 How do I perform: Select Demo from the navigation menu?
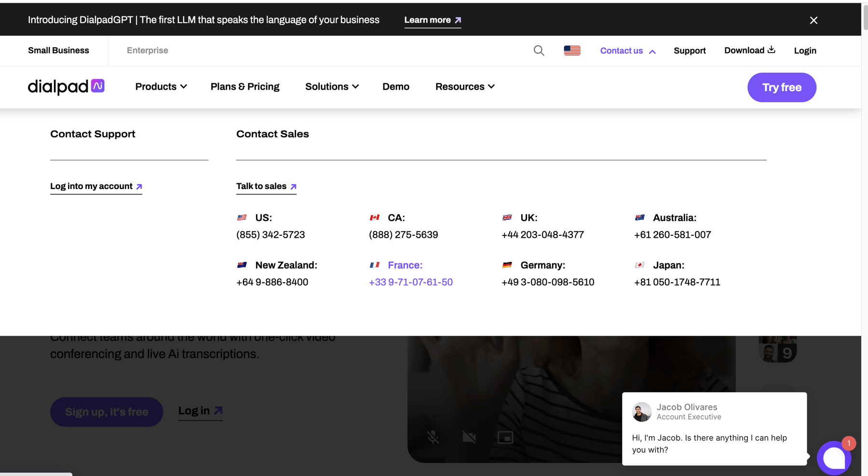tap(396, 87)
